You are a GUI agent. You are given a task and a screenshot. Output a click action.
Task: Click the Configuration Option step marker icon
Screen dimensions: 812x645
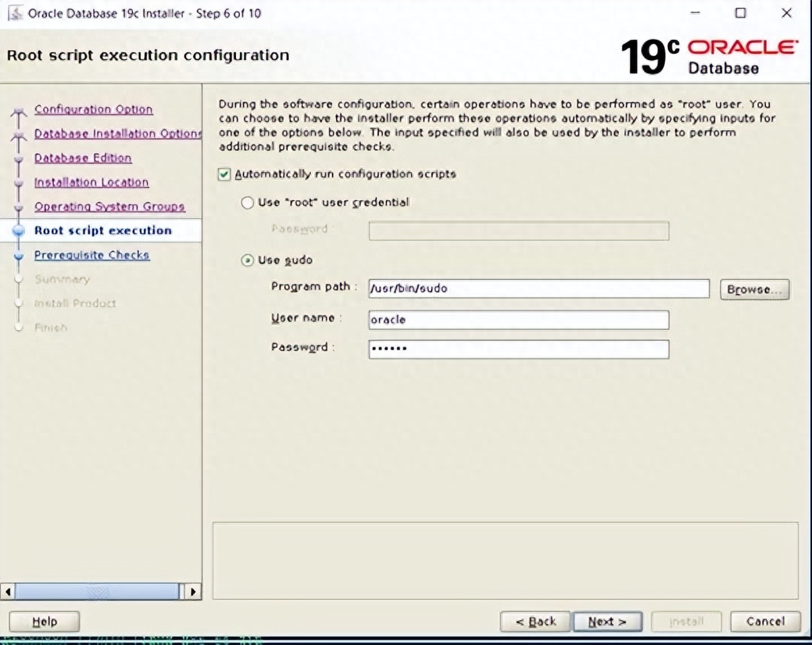[x=19, y=113]
